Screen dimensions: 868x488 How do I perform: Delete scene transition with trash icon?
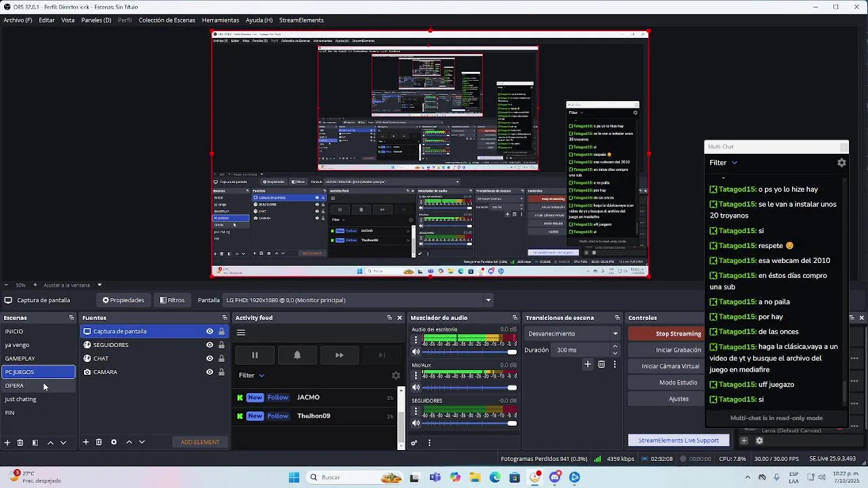[601, 365]
